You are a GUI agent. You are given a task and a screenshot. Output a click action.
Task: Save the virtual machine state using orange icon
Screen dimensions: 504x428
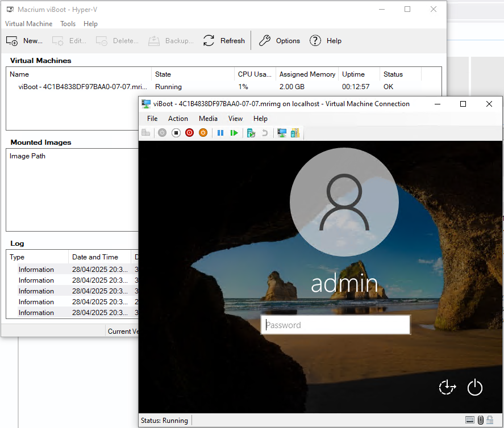coord(203,132)
